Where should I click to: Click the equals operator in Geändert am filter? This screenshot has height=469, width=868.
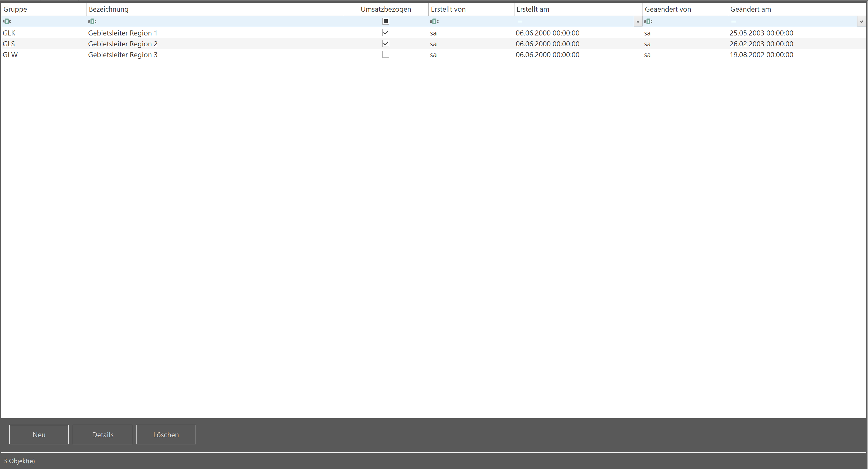point(734,21)
